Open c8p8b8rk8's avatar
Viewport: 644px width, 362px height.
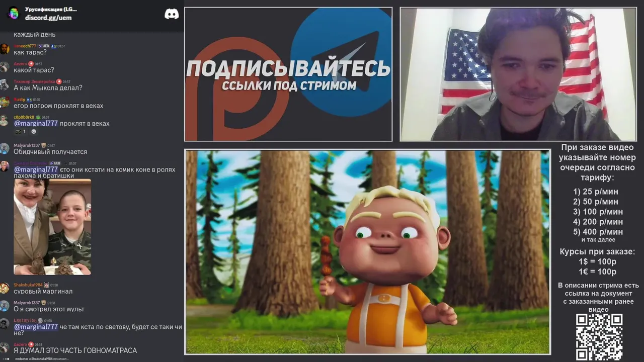pos(5,120)
